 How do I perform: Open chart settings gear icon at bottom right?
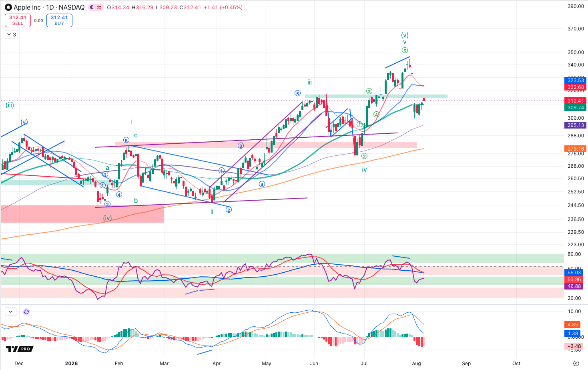click(576, 364)
